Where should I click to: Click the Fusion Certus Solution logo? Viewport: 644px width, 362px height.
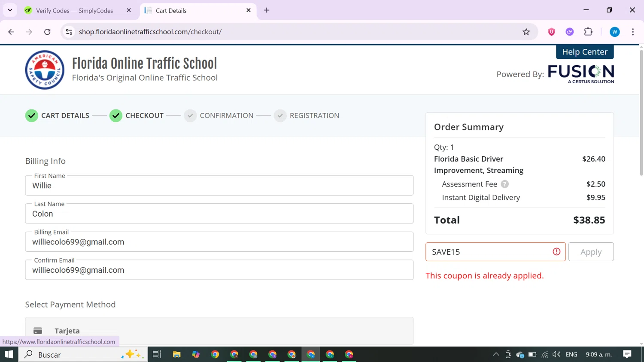tap(581, 74)
